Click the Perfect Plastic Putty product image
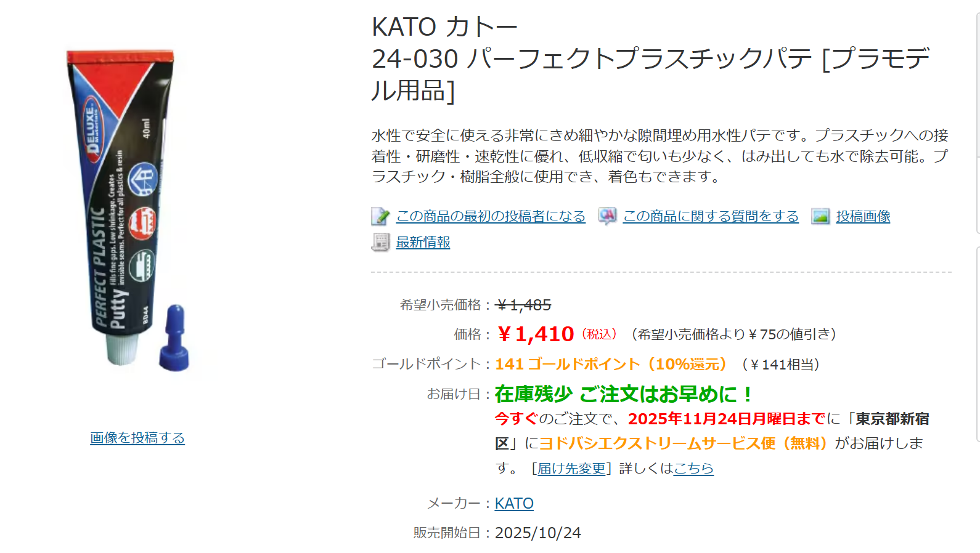The height and width of the screenshot is (553, 980). point(129,209)
